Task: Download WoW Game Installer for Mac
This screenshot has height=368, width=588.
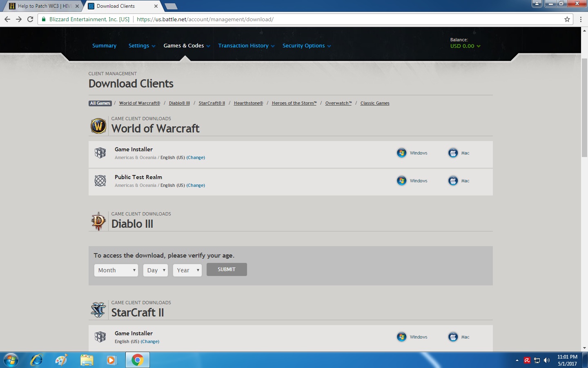Action: 459,153
